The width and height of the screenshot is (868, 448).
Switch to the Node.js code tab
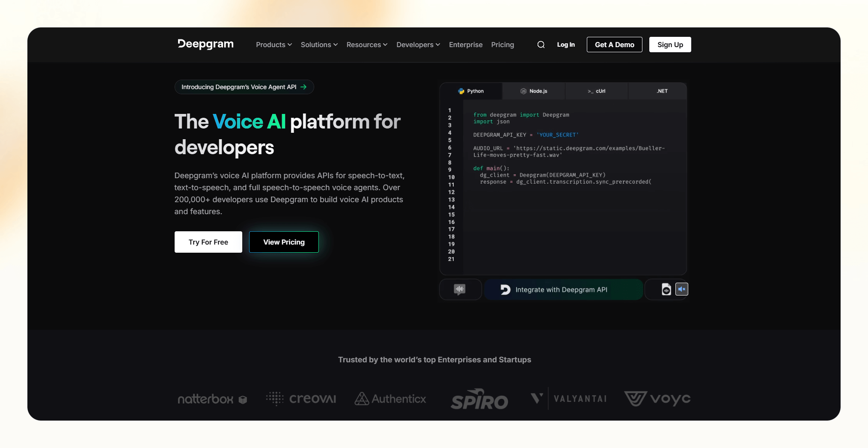tap(534, 91)
